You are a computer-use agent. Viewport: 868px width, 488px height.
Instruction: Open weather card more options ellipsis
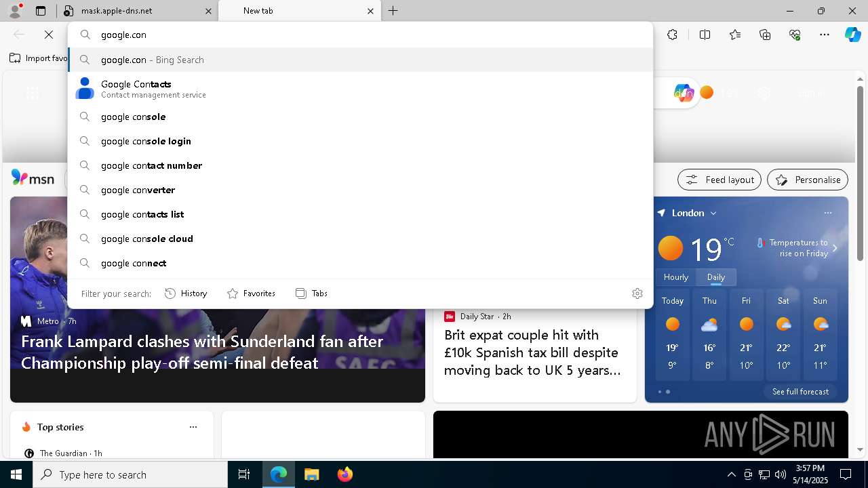828,213
